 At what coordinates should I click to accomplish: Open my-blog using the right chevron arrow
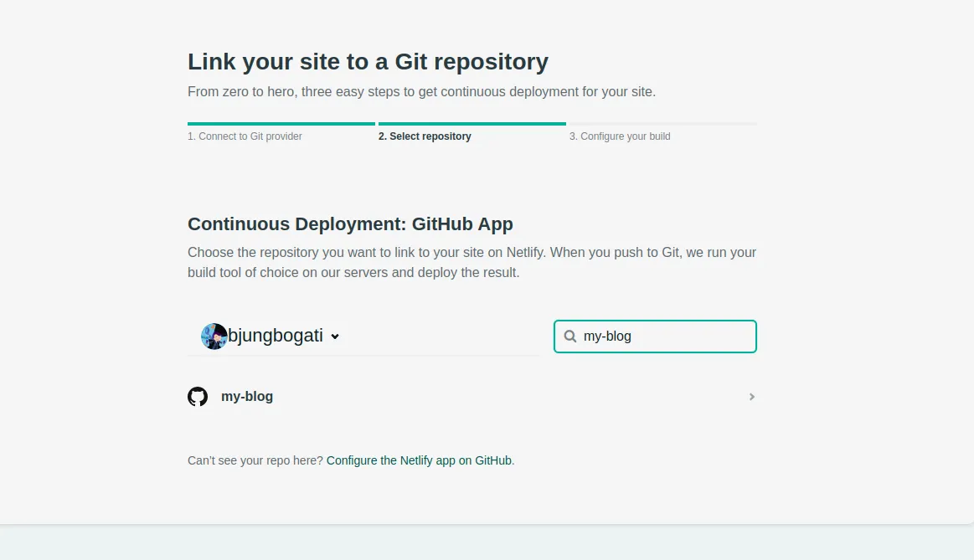point(751,397)
